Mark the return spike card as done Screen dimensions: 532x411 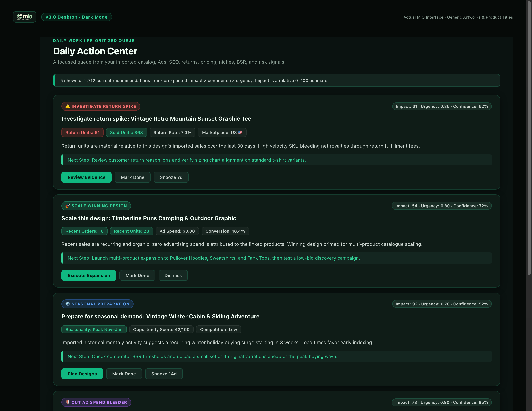(x=133, y=177)
